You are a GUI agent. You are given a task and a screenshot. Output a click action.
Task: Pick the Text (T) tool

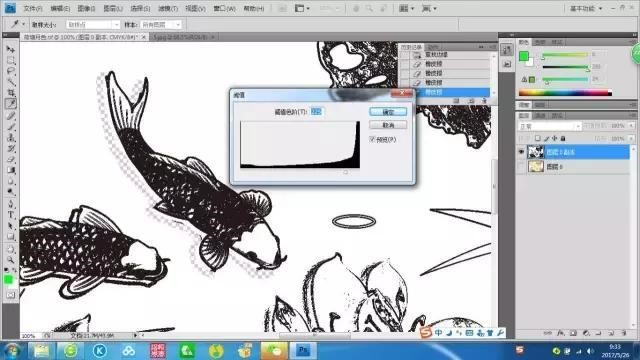[x=11, y=215]
